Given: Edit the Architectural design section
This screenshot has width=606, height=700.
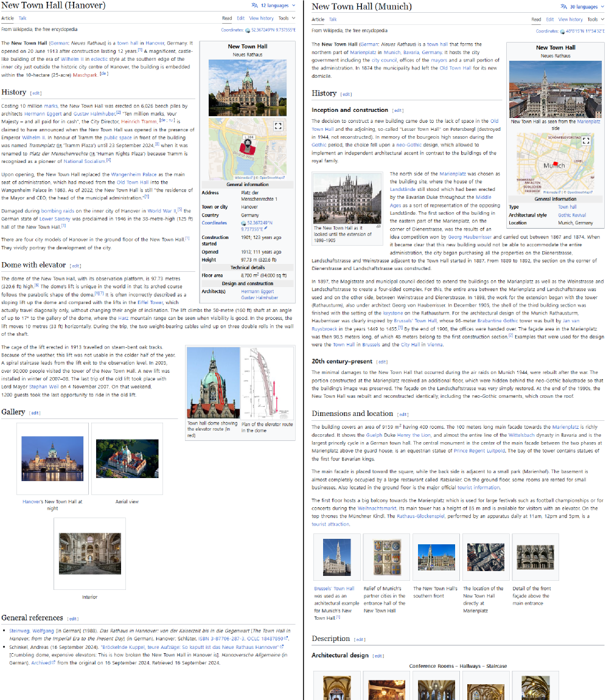Looking at the screenshot, I should pyautogui.click(x=378, y=656).
